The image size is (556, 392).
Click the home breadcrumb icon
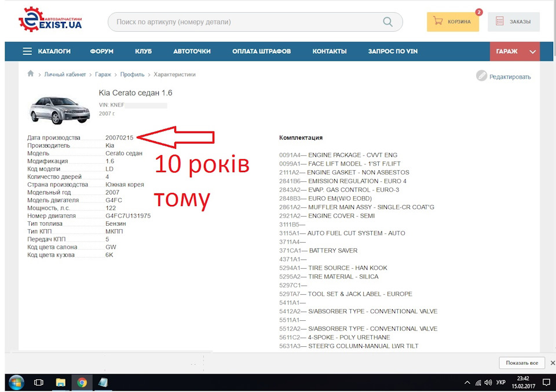click(x=31, y=74)
